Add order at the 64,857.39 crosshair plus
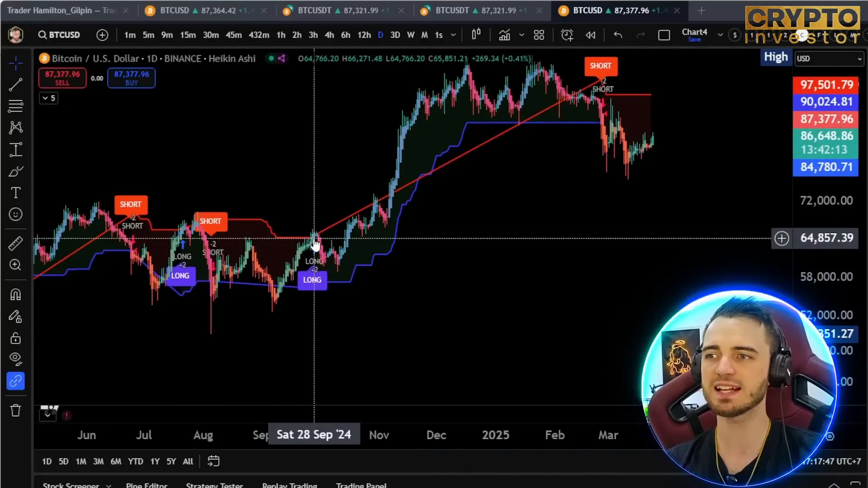The height and width of the screenshot is (488, 868). coord(782,238)
